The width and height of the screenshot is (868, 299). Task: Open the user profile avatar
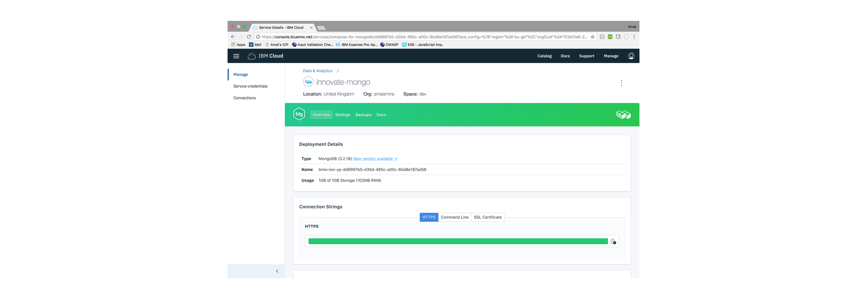click(x=631, y=56)
